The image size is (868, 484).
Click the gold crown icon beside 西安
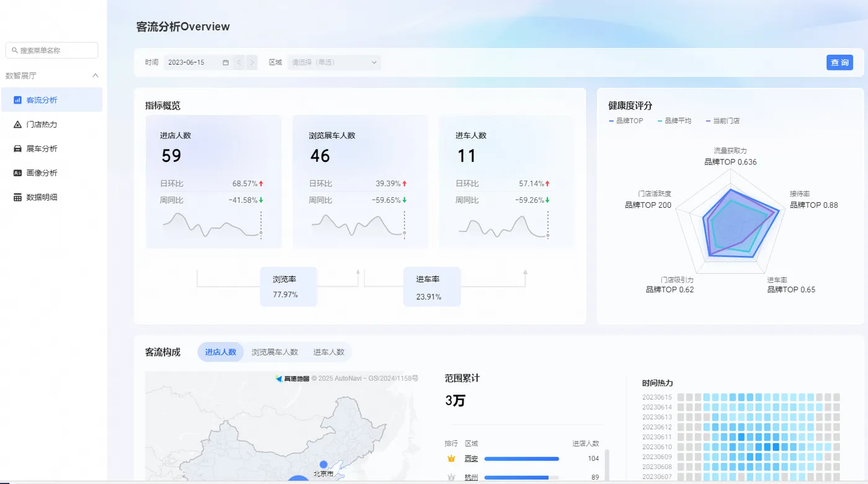pyautogui.click(x=451, y=459)
